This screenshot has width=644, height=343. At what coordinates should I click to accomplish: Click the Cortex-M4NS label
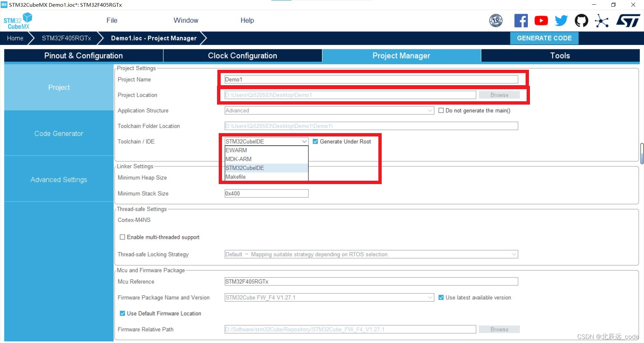tap(134, 220)
